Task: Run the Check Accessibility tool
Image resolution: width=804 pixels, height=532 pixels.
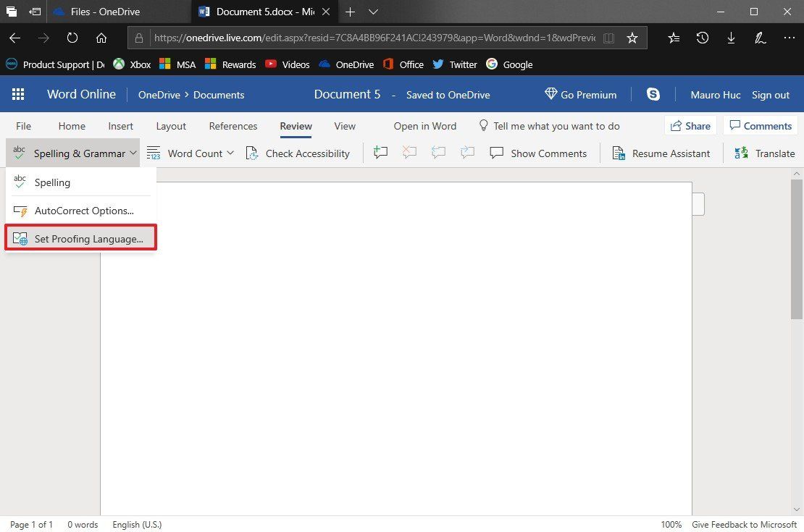Action: [298, 153]
